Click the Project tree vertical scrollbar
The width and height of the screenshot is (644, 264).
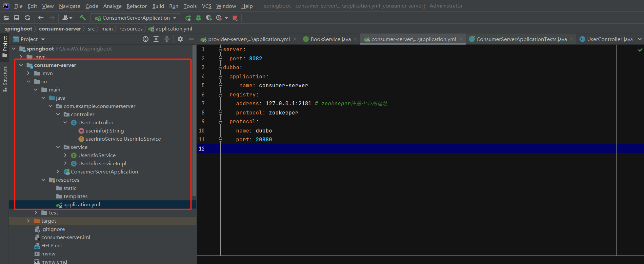(194, 121)
